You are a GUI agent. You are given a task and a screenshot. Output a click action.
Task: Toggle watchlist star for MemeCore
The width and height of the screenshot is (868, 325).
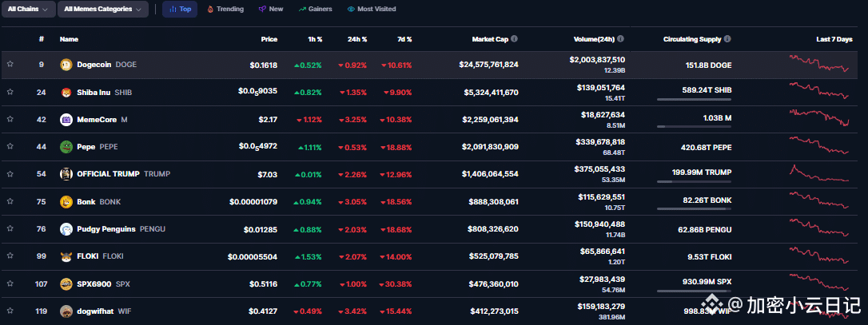10,120
